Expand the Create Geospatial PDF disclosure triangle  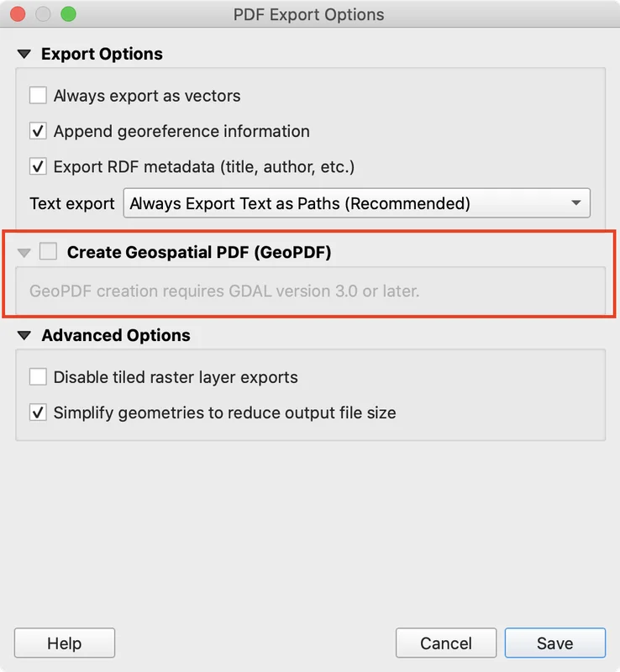pyautogui.click(x=24, y=252)
